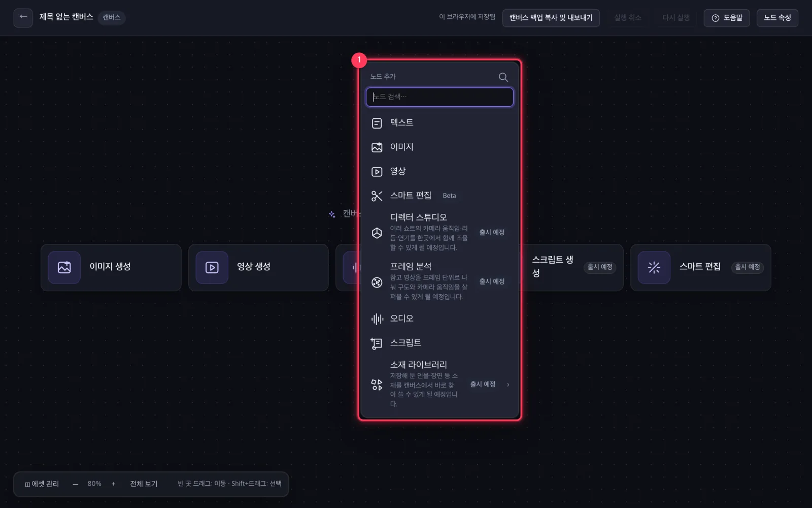Viewport: 812px width, 508px height.
Task: Click the 이미지 node icon in menu
Action: (x=377, y=147)
